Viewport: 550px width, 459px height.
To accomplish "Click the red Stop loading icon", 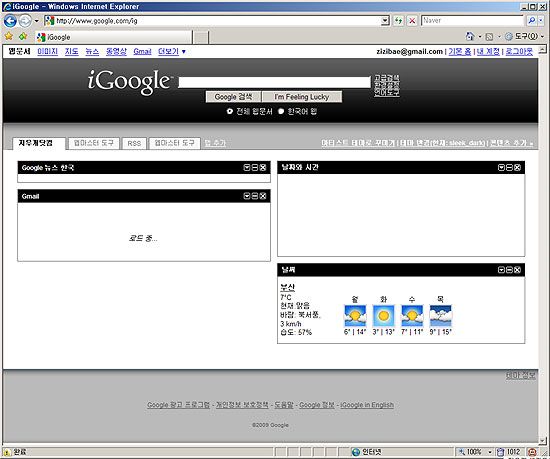I will (412, 21).
